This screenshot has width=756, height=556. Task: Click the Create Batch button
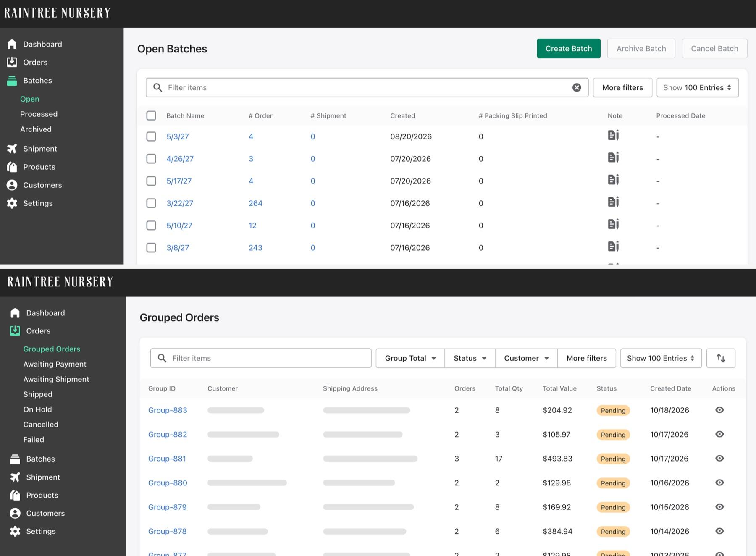pos(569,49)
